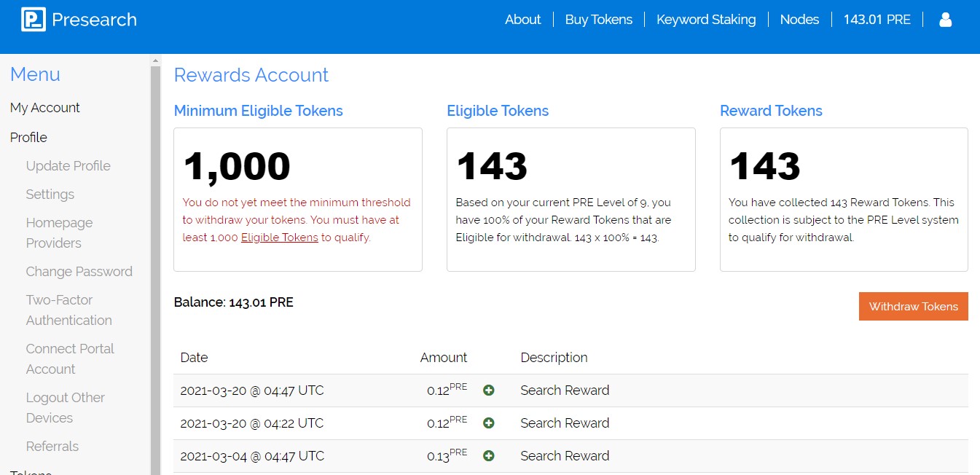
Task: Open My Account in the sidebar
Action: (45, 108)
